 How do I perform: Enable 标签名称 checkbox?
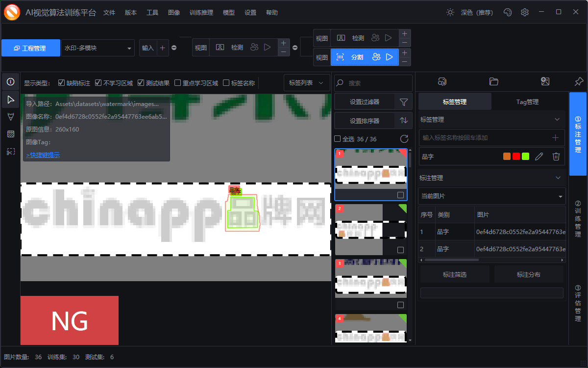click(226, 83)
